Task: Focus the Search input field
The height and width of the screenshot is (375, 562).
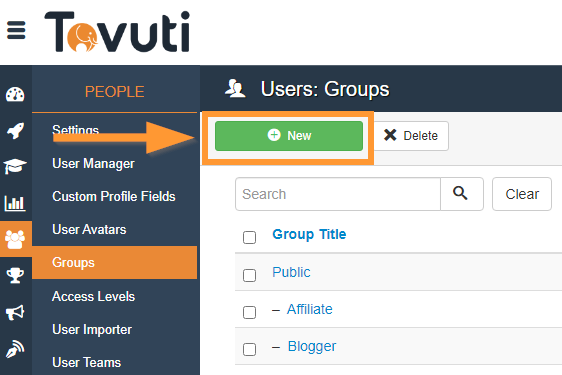Action: click(x=338, y=194)
